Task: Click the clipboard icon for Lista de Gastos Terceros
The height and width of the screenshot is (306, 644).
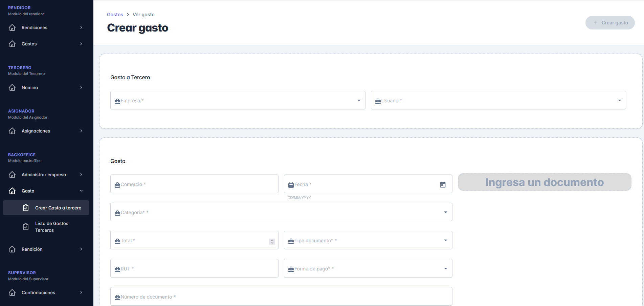Action: (x=26, y=227)
